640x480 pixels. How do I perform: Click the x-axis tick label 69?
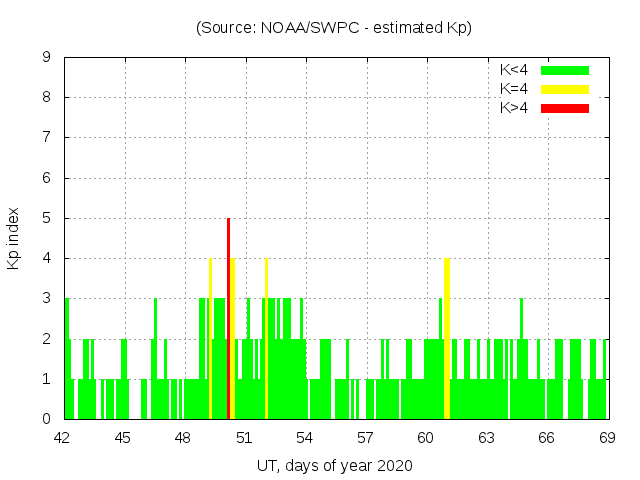tap(607, 438)
